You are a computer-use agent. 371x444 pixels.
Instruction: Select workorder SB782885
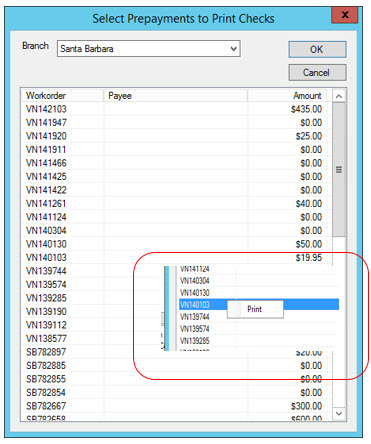point(46,366)
